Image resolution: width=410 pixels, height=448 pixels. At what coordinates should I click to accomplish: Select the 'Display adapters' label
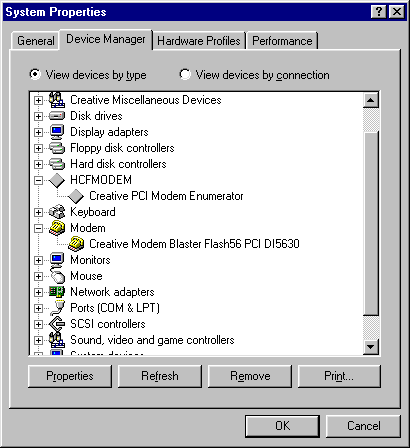109,132
